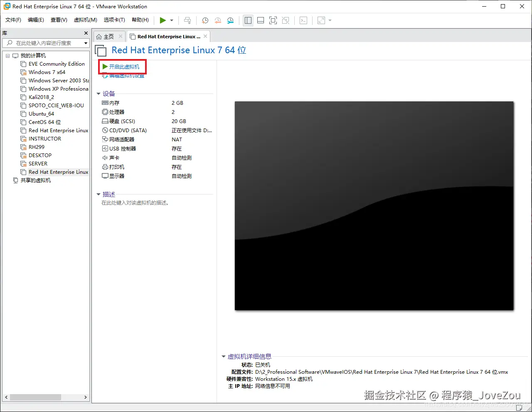Open the 选项卡(T) menu

coord(114,20)
